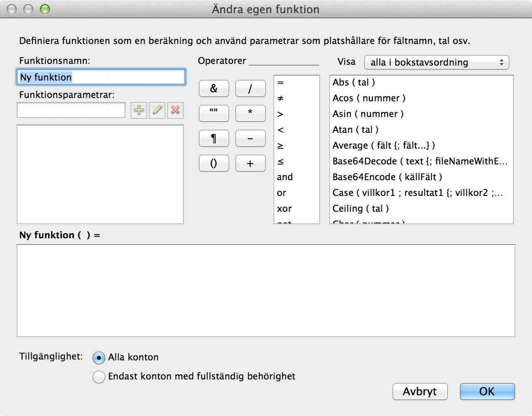Select function Base64Decode in list
This screenshot has height=416, width=532.
(421, 162)
